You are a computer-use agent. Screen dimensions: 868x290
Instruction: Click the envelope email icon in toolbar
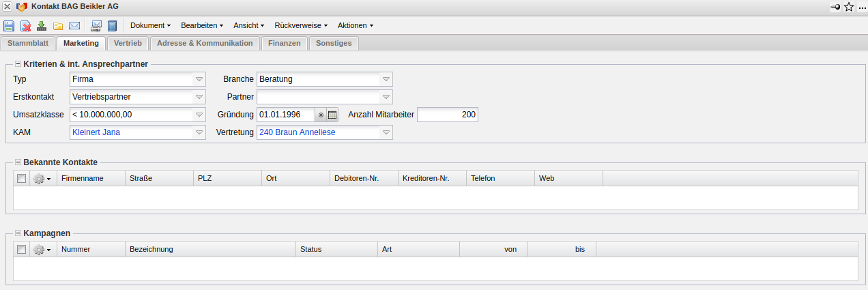click(74, 26)
